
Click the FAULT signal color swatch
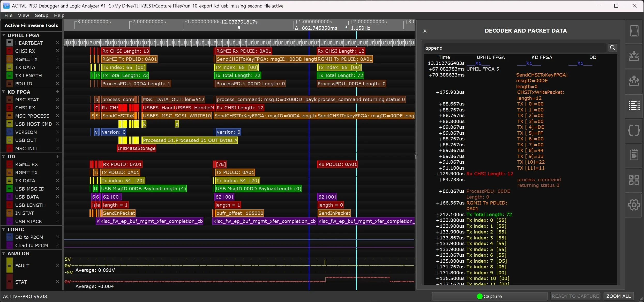pos(10,265)
